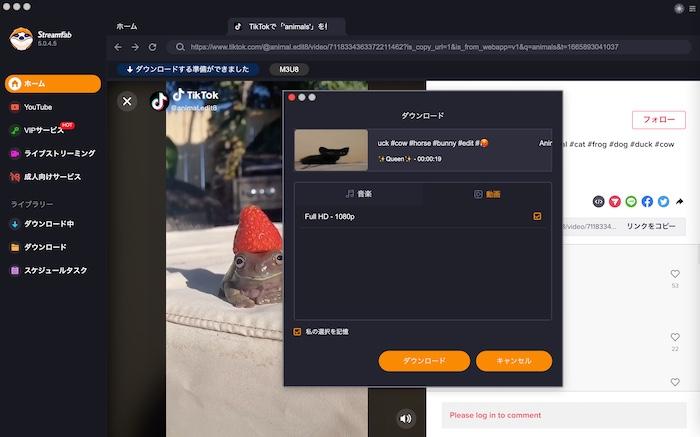Click the フォロー button
The width and height of the screenshot is (700, 437).
[x=658, y=120]
